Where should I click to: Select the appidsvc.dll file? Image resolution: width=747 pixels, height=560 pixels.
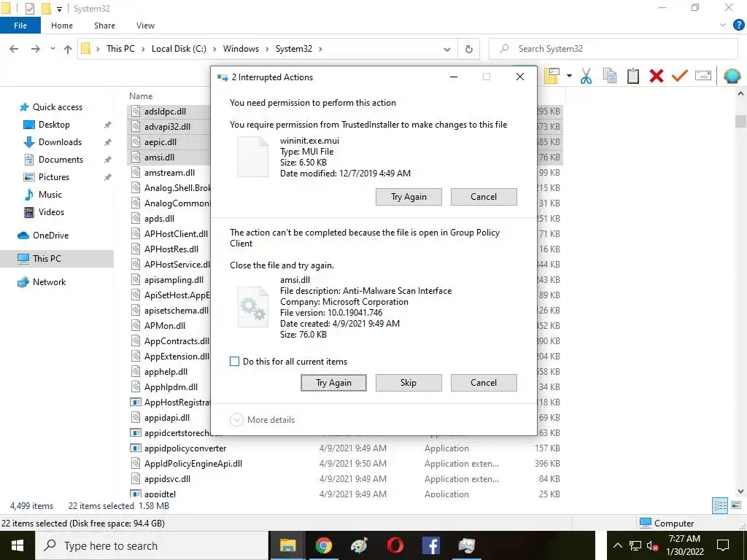(167, 478)
